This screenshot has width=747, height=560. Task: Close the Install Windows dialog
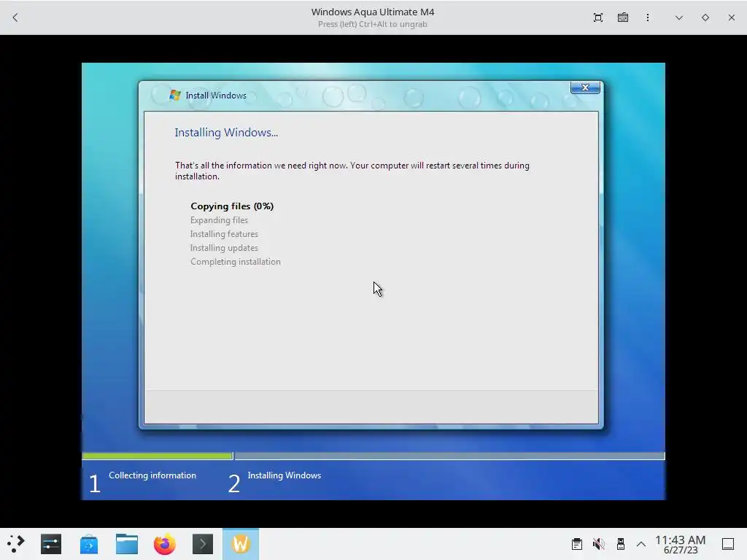(585, 87)
